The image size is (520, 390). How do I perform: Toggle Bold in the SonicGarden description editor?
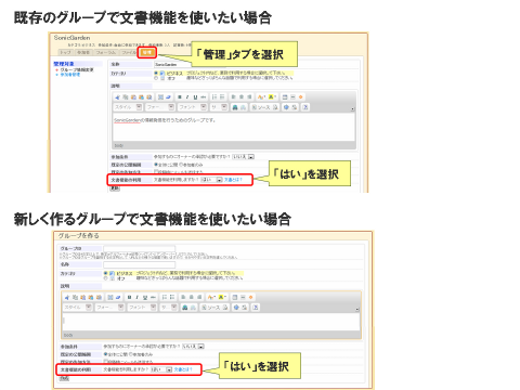[x=179, y=97]
